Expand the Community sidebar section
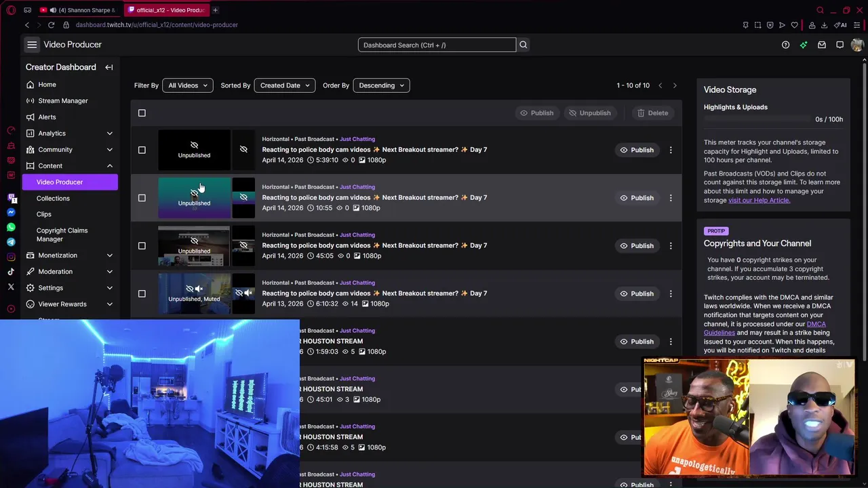 coord(70,150)
